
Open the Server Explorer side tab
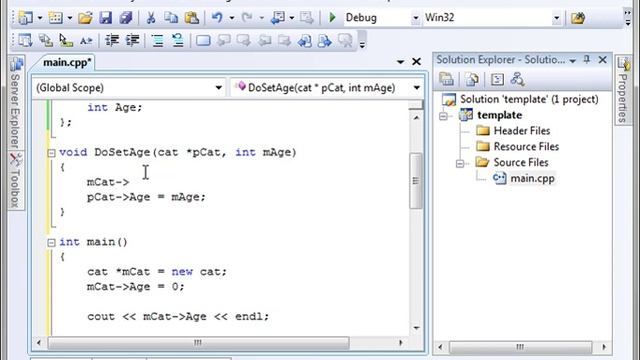16,102
